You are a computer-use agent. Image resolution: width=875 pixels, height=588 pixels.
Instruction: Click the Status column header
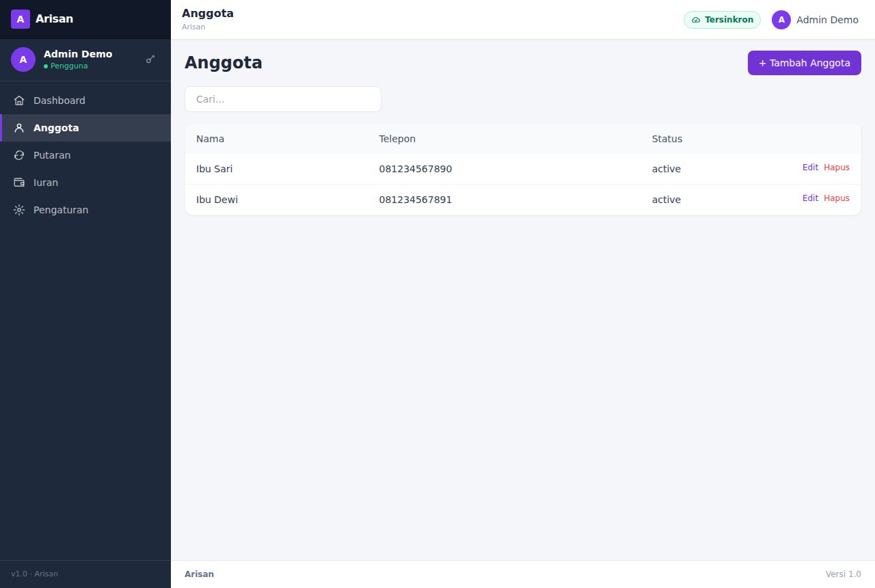[x=667, y=139]
